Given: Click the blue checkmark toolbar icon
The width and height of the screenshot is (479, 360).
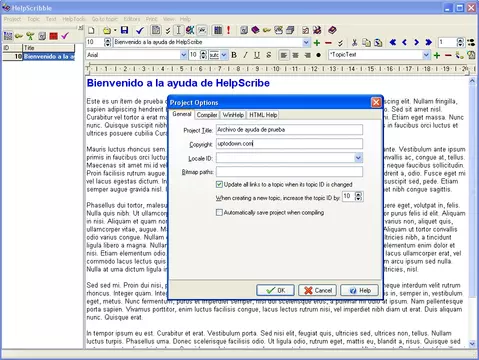Looking at the screenshot, I should pos(140,31).
